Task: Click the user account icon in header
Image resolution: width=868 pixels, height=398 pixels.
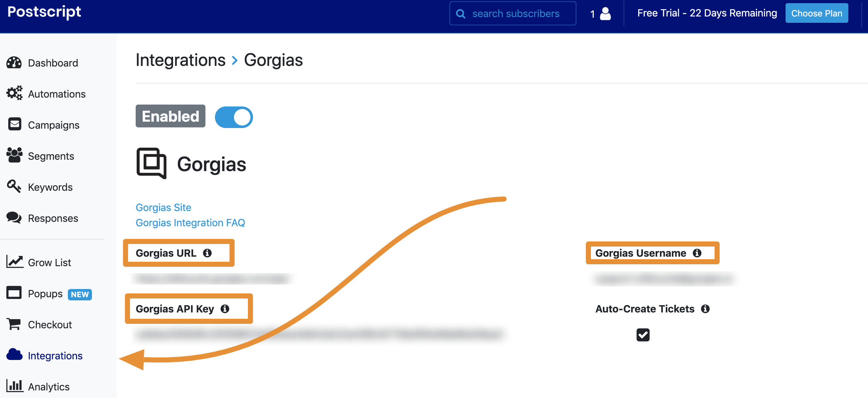Action: coord(605,14)
